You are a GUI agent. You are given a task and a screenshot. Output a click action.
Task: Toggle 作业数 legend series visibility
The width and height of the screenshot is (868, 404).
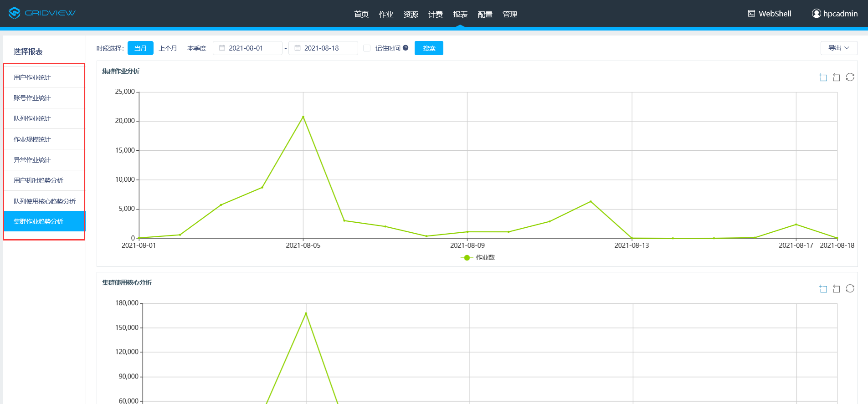[x=478, y=258]
